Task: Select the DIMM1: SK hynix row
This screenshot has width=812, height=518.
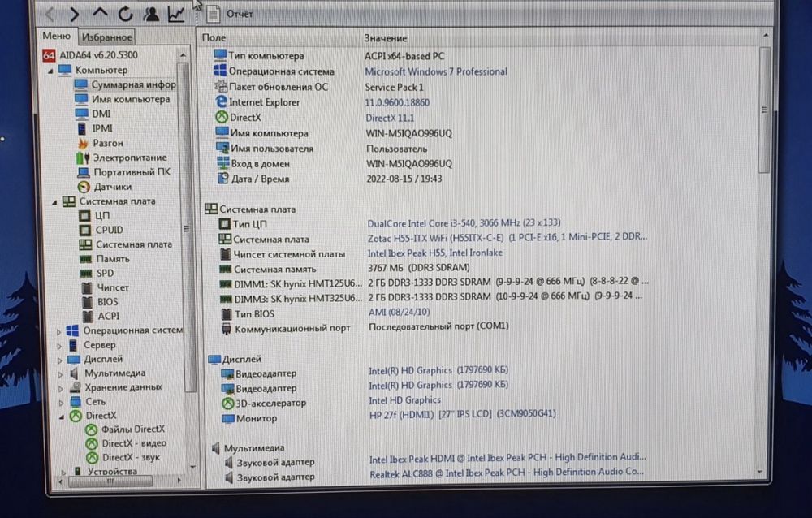Action: 434,283
